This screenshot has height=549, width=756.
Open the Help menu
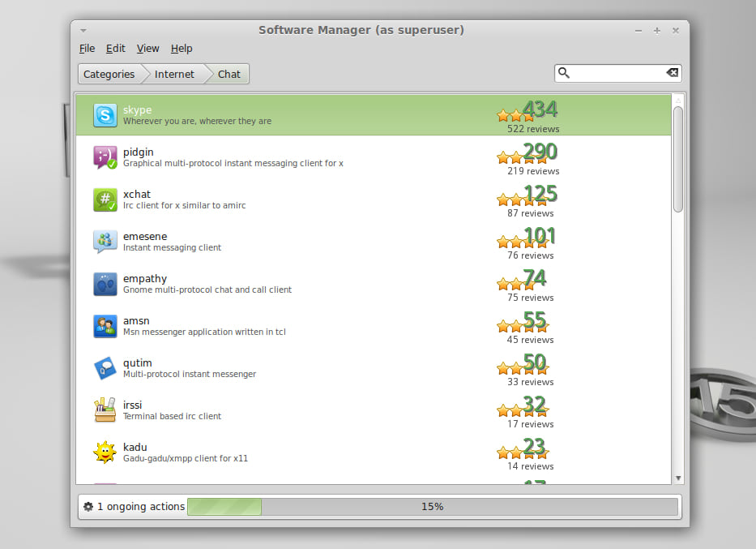[182, 48]
